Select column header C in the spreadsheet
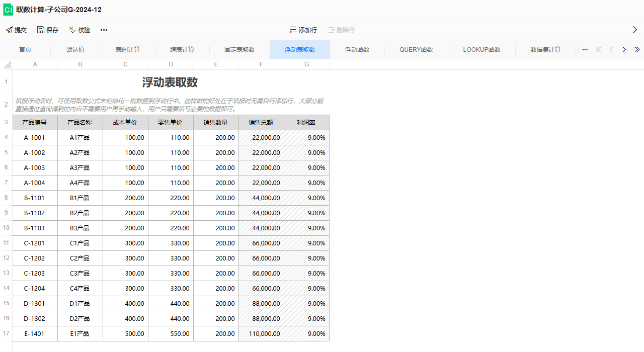The width and height of the screenshot is (644, 352). coord(125,64)
